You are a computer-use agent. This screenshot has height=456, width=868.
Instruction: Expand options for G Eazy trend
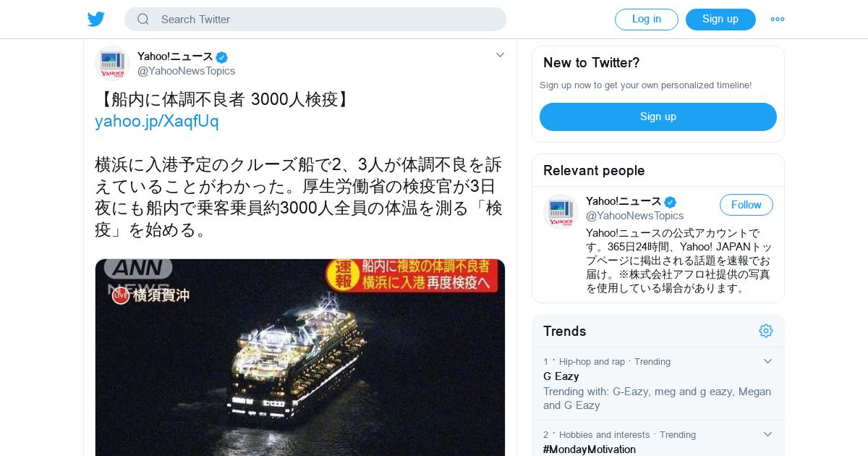click(x=767, y=361)
